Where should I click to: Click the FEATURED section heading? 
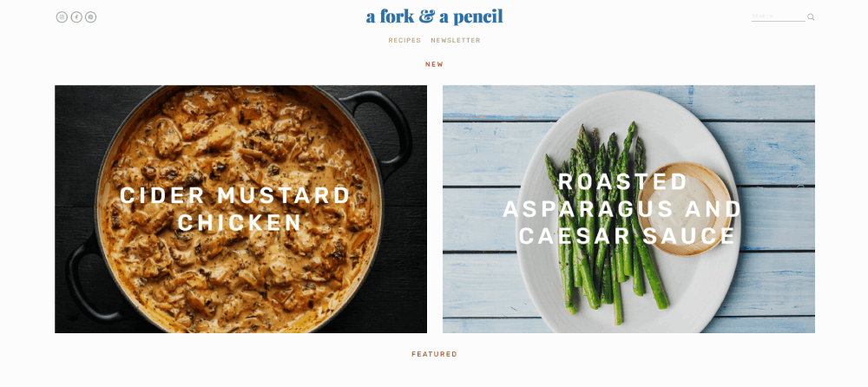tap(435, 354)
